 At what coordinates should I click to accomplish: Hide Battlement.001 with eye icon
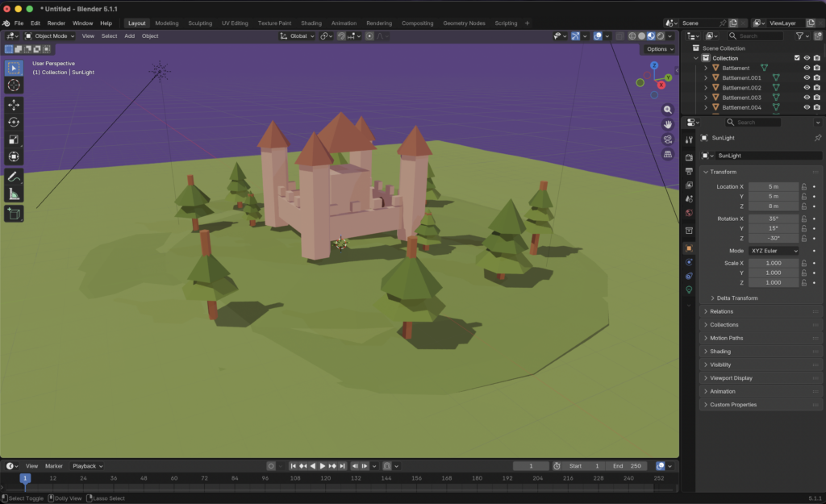click(806, 78)
